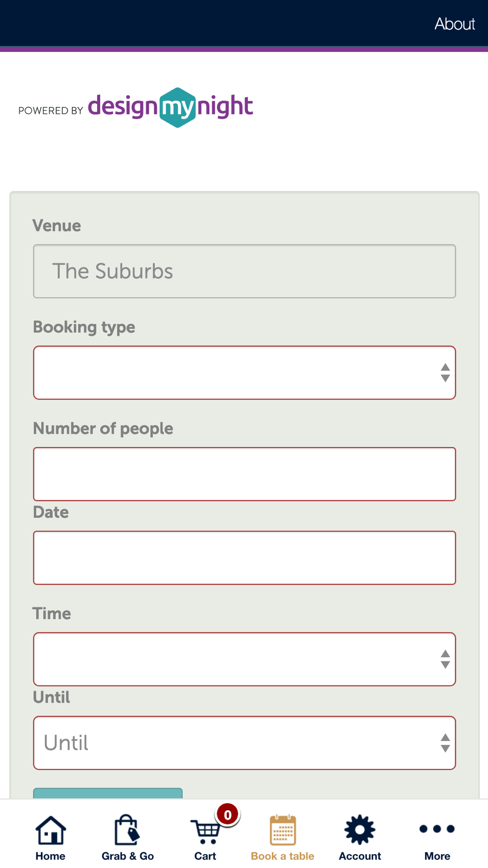Viewport: 488px width, 868px height.
Task: Click the About link in header
Action: coord(454,24)
